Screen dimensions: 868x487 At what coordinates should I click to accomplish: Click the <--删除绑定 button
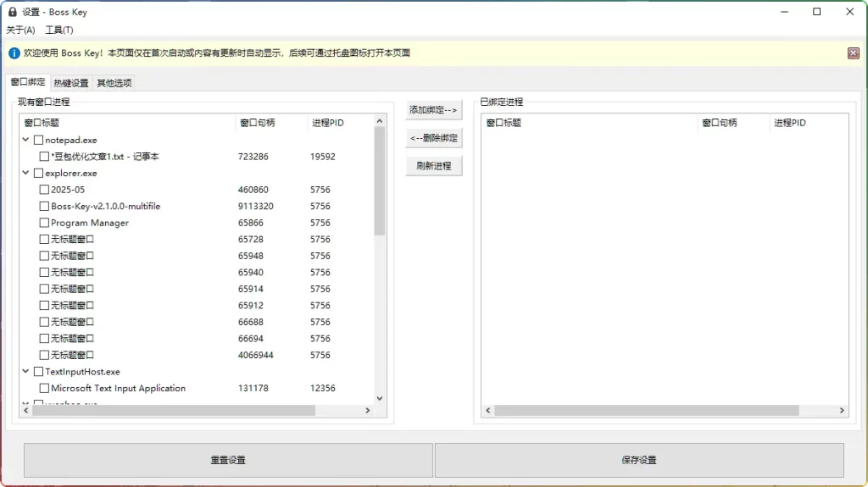pos(433,138)
